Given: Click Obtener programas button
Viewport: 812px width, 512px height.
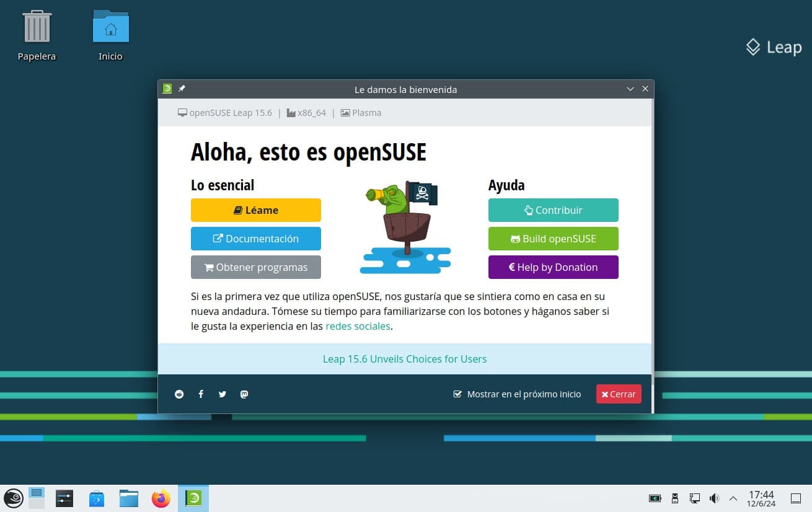Looking at the screenshot, I should [256, 267].
